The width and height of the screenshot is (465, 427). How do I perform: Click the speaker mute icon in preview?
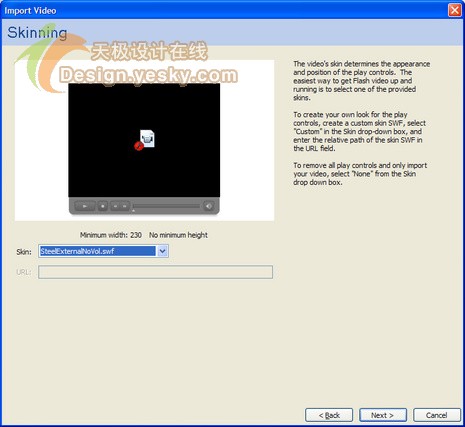(x=209, y=206)
